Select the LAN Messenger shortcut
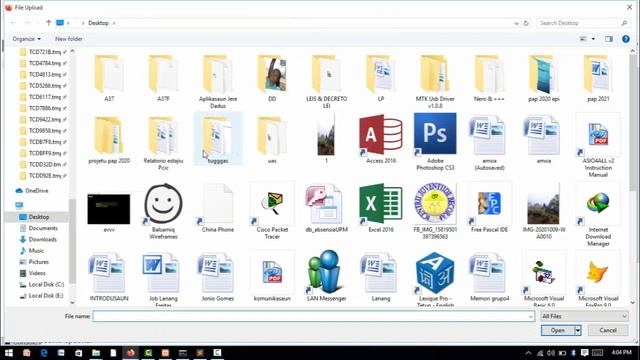The image size is (640, 360). click(326, 276)
